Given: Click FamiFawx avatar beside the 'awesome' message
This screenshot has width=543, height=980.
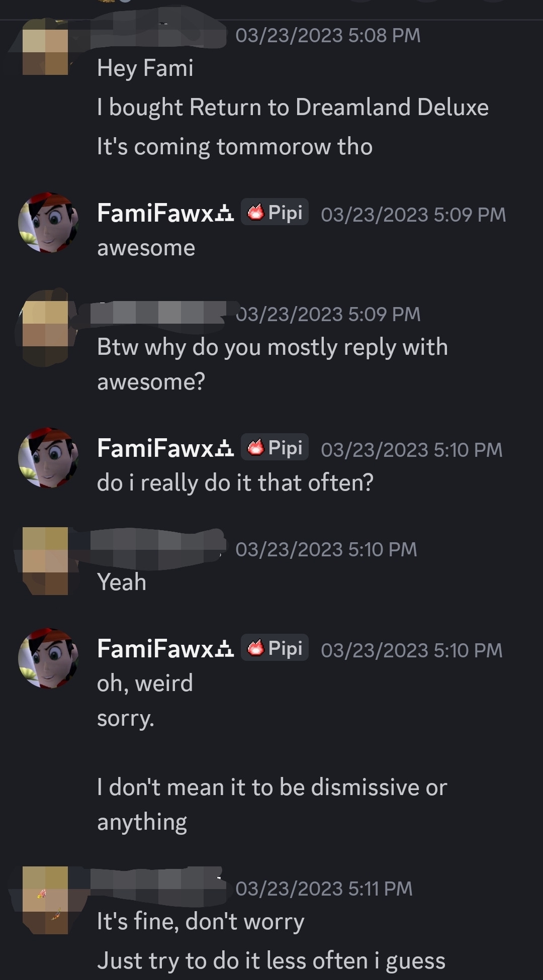Looking at the screenshot, I should point(48,223).
